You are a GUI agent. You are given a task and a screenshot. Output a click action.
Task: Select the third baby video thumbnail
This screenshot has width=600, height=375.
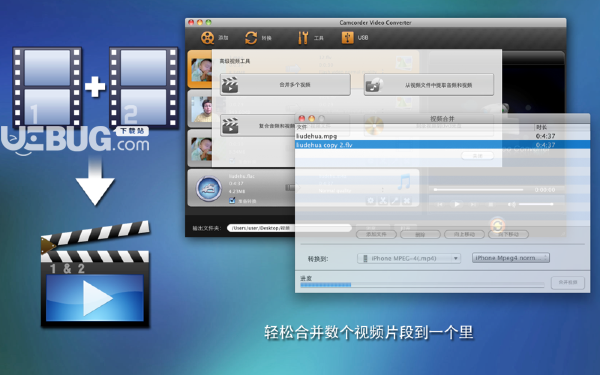pos(201,149)
